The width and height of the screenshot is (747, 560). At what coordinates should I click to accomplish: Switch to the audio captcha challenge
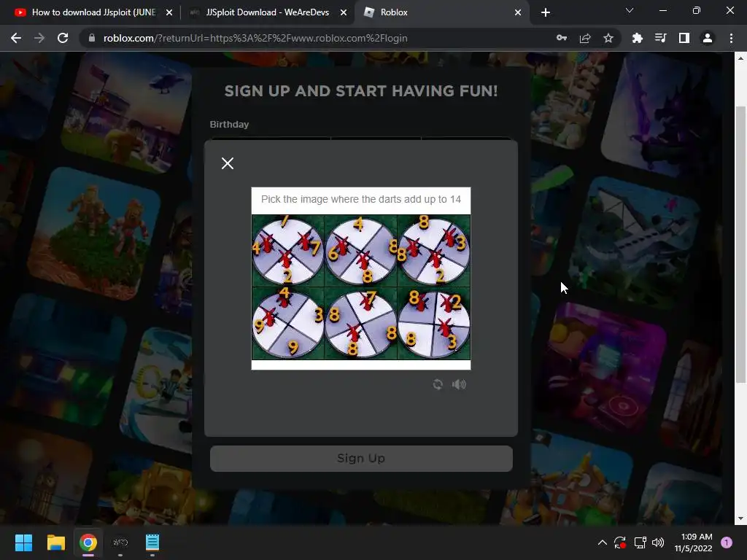459,384
